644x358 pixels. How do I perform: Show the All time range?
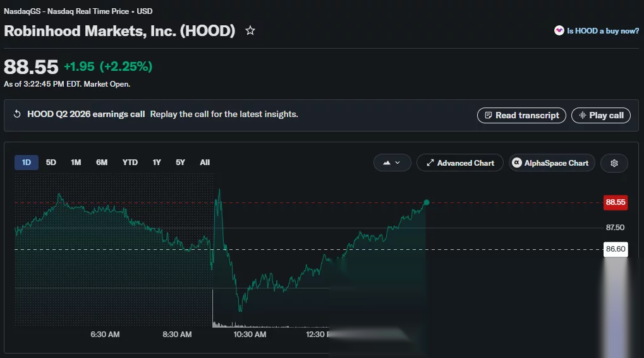[205, 163]
